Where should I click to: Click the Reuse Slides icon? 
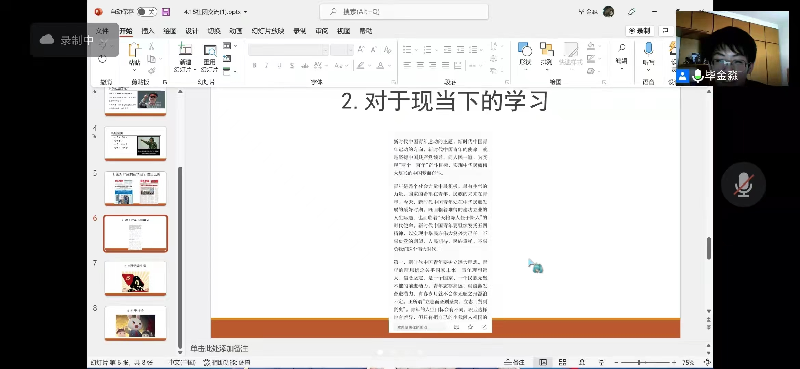pos(210,51)
